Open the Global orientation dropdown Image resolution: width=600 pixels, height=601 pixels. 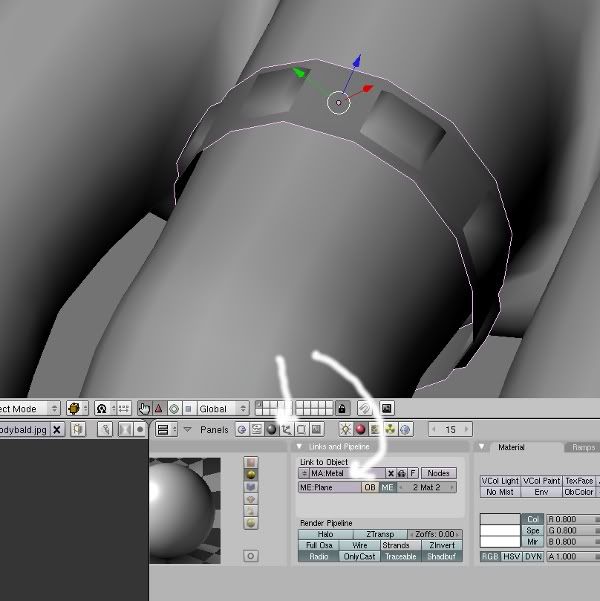point(223,409)
